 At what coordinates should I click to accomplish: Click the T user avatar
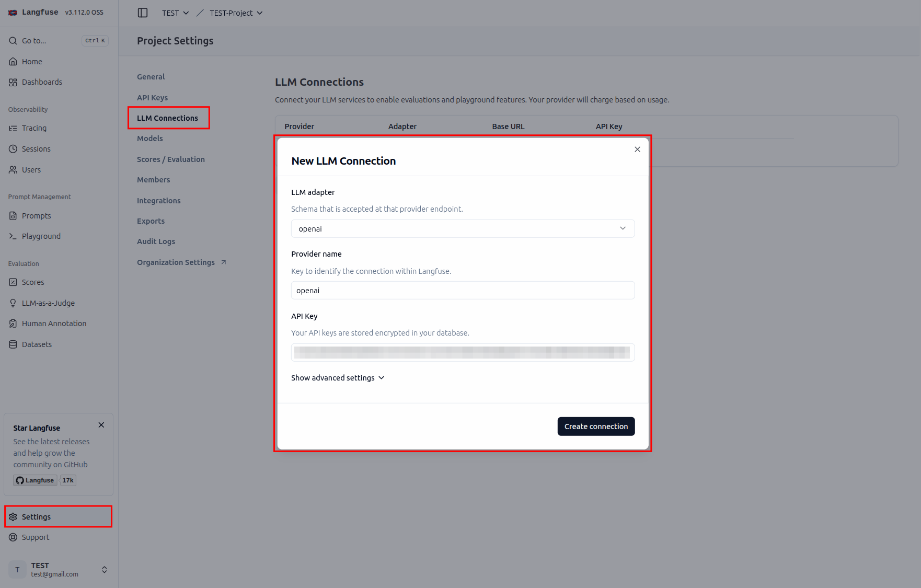pos(17,570)
